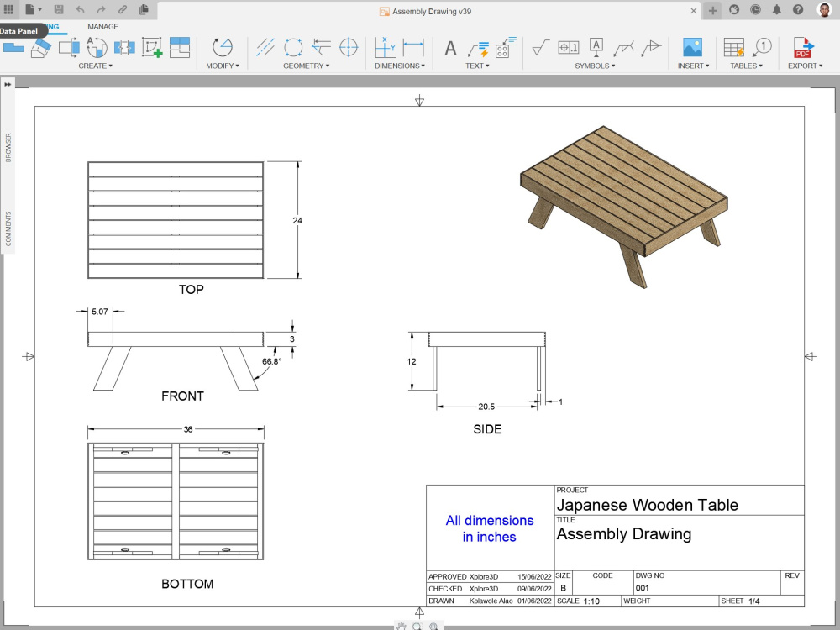Select the Datum Identifier tool
Screen dimensions: 840x630
pyautogui.click(x=596, y=48)
